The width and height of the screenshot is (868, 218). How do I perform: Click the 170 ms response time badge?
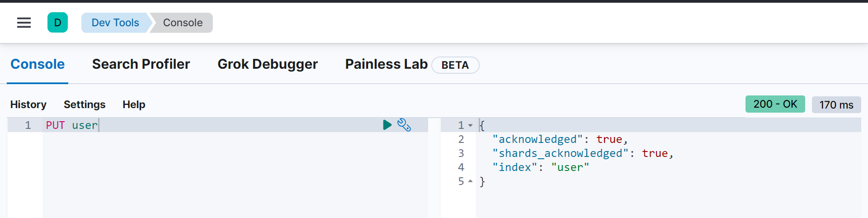point(836,105)
